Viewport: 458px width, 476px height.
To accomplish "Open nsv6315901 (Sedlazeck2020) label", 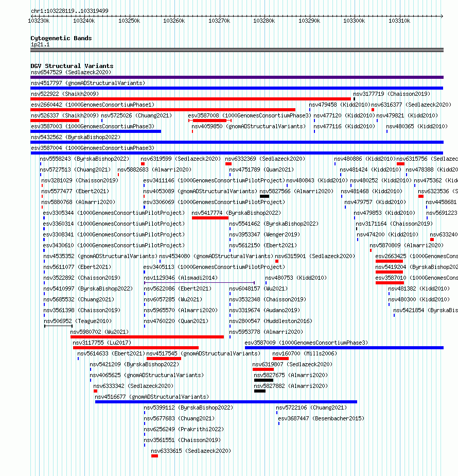I will point(315,256).
